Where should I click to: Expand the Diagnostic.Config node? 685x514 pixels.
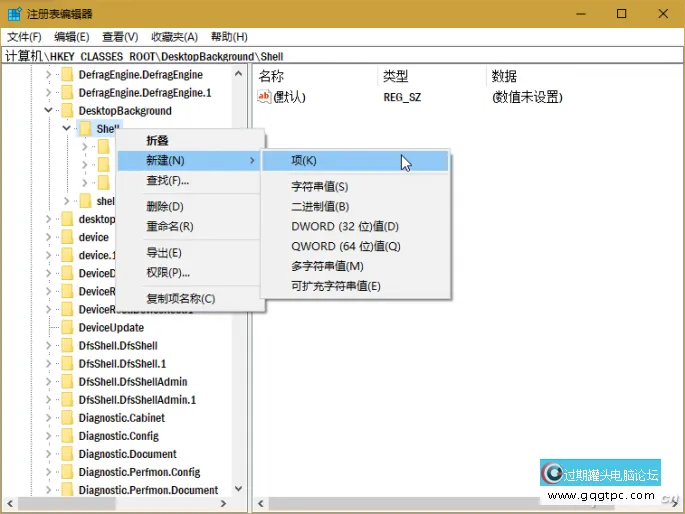click(48, 436)
